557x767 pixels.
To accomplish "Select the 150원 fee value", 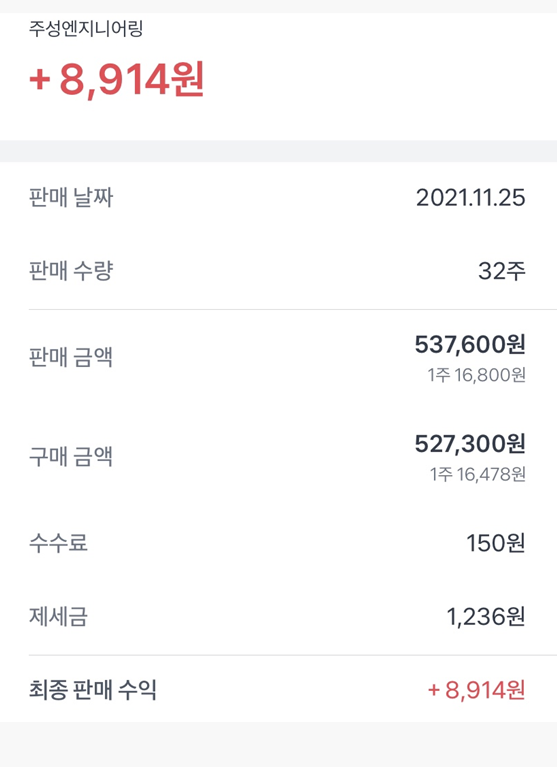I will [496, 543].
